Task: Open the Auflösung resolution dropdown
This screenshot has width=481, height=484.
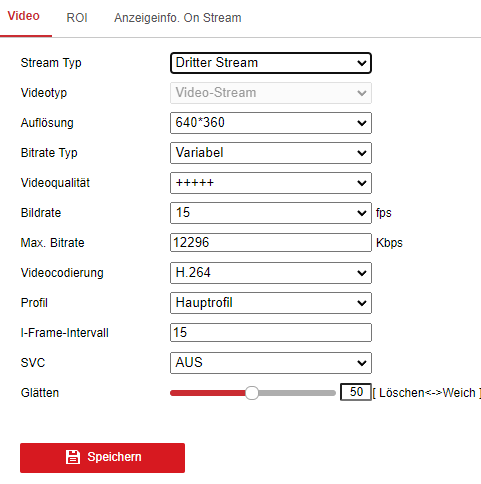Action: click(271, 123)
